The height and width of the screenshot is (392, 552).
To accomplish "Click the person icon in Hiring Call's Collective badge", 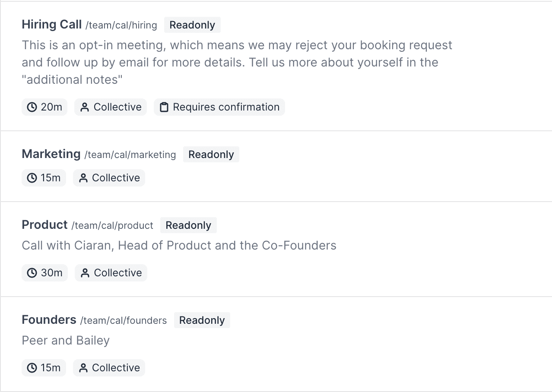I will coord(85,107).
